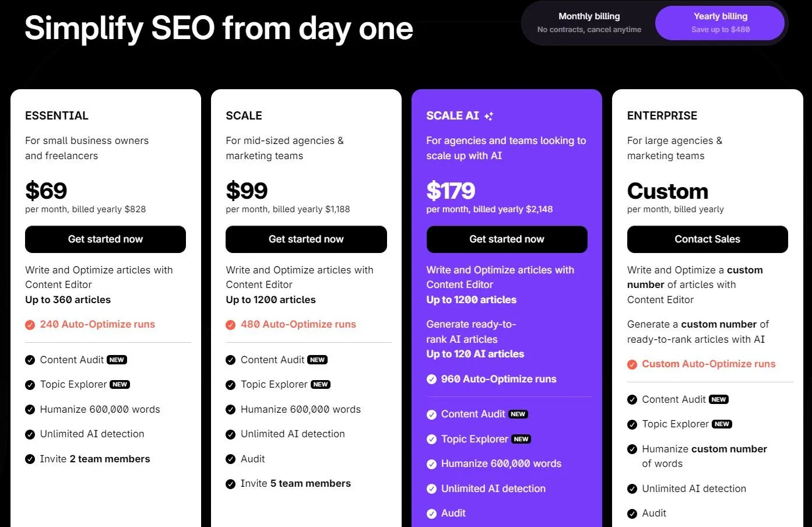Click the red checkmark beside Custom Auto-Optimize runs

pyautogui.click(x=632, y=364)
